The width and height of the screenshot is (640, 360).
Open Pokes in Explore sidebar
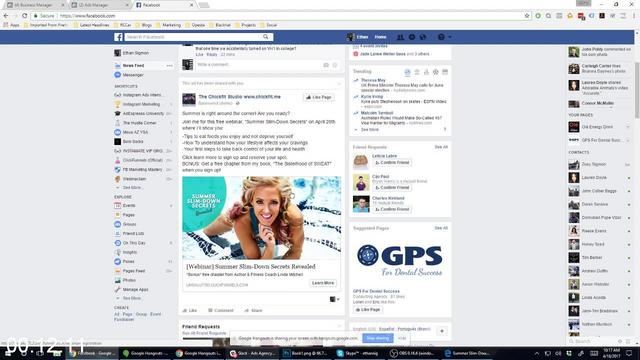click(129, 262)
